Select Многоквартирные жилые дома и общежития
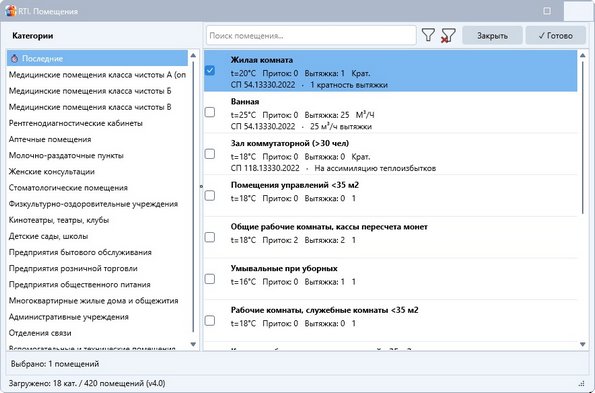The width and height of the screenshot is (595, 393). coord(97,300)
